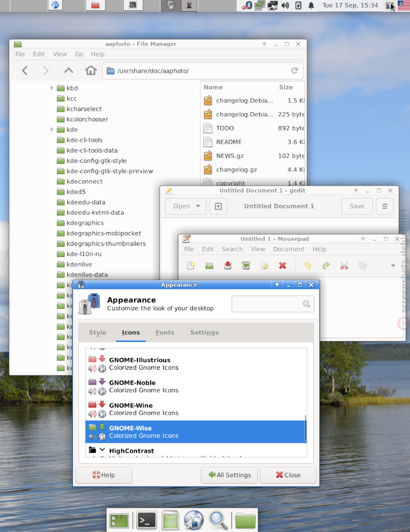
Task: Show more Mousepad toolbar items overflow arrow
Action: point(393,265)
